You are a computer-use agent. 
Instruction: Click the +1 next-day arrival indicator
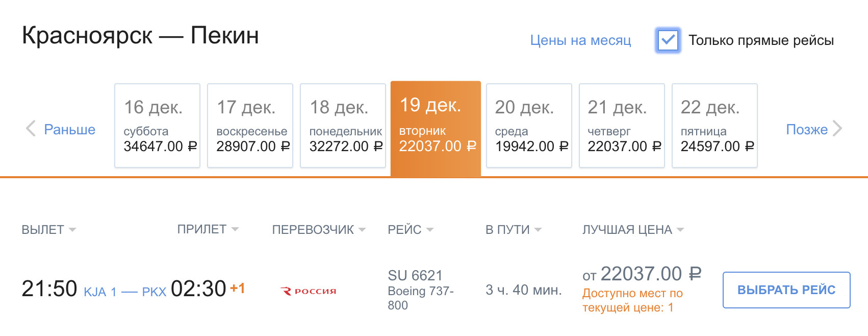click(238, 288)
